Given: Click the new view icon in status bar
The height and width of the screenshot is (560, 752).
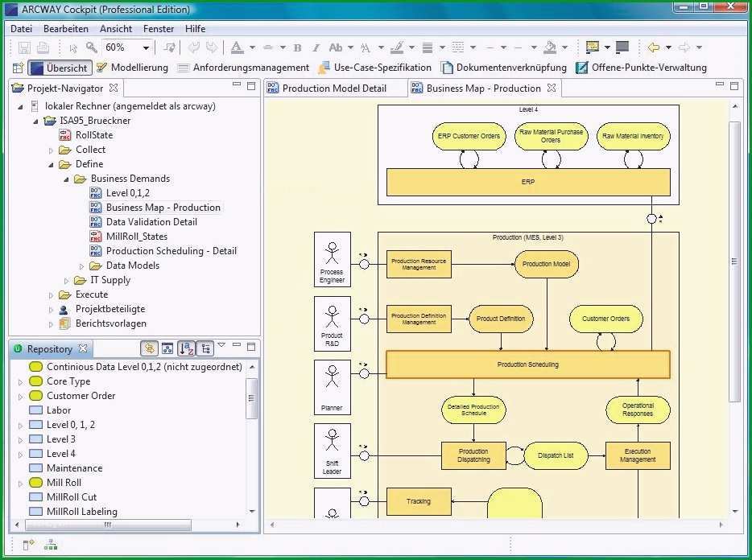Looking at the screenshot, I should (28, 545).
